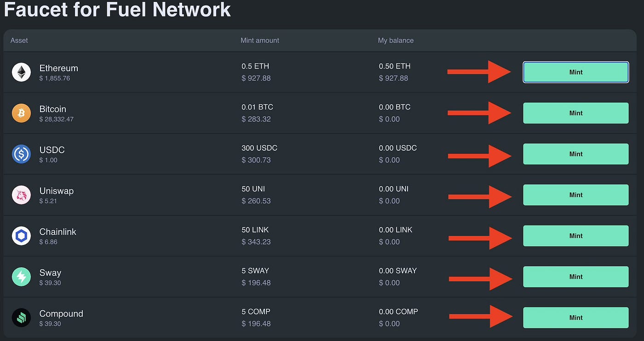Viewport: 644px width, 341px height.
Task: Select the Uniswap asset name
Action: pyautogui.click(x=57, y=191)
